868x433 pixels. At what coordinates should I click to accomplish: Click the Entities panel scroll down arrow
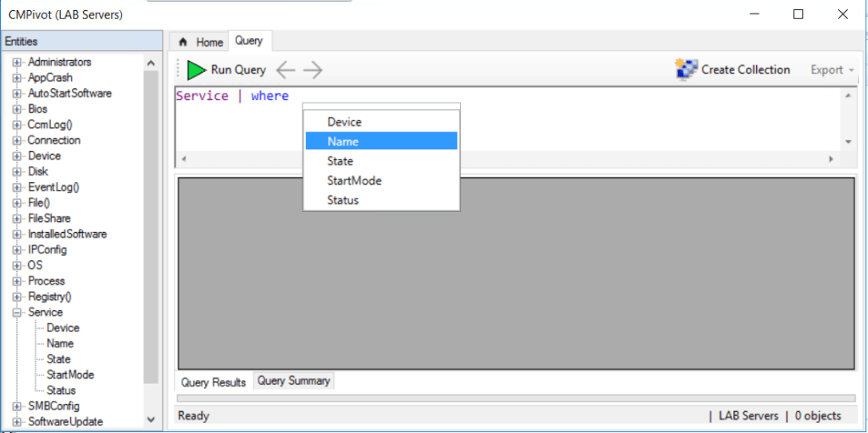click(151, 419)
